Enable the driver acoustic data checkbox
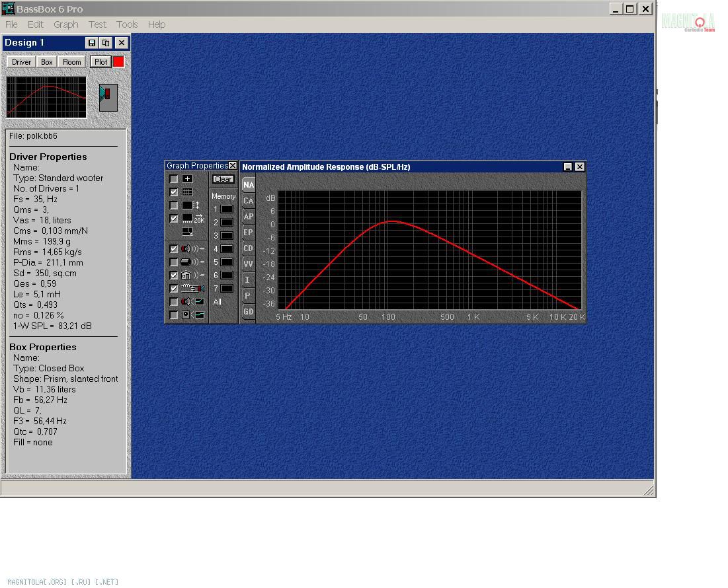The image size is (728, 588). point(174,302)
